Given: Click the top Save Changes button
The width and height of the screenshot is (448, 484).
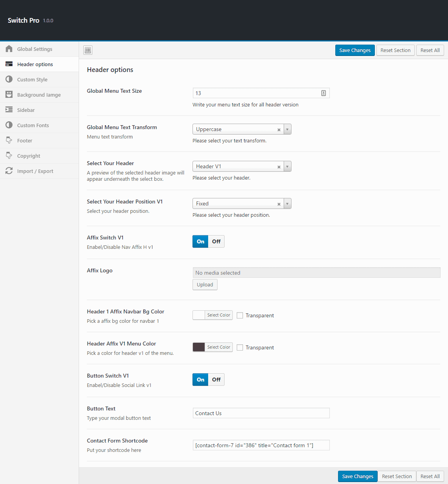Looking at the screenshot, I should [354, 50].
